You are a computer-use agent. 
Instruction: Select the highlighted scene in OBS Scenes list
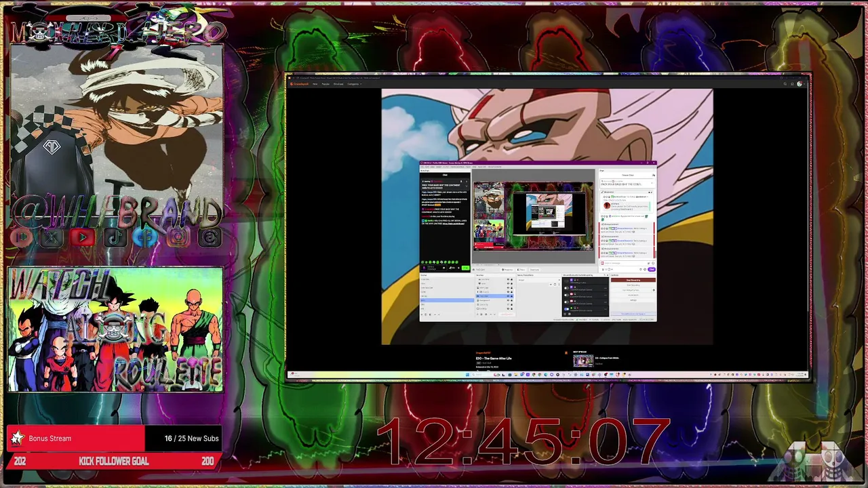(x=447, y=300)
